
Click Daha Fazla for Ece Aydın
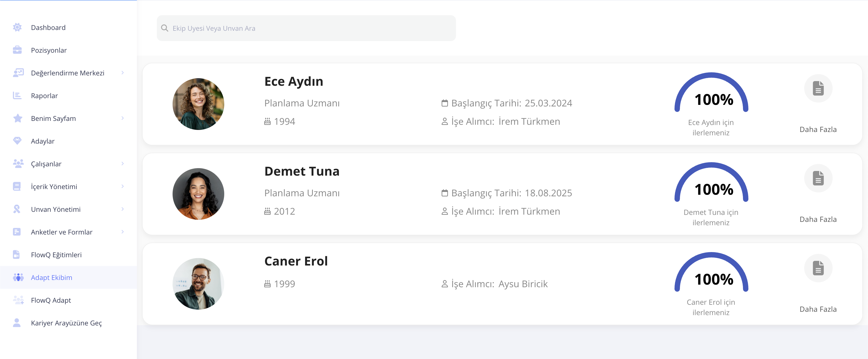(x=818, y=129)
